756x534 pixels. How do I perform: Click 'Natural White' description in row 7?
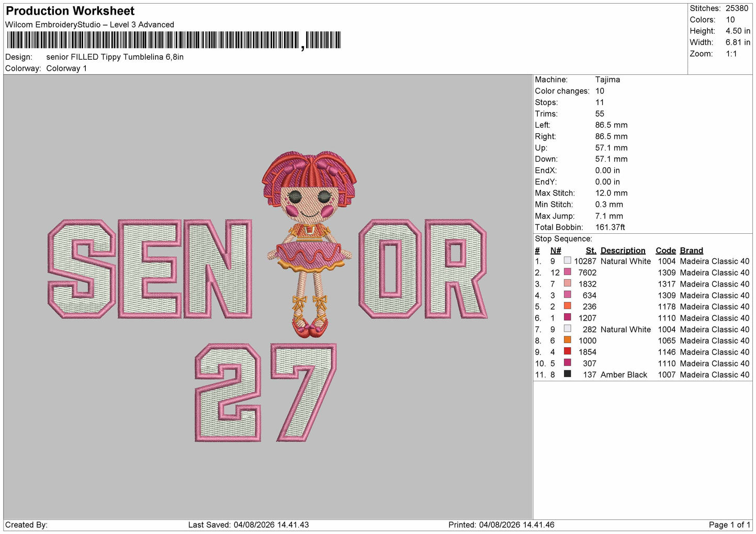click(626, 330)
